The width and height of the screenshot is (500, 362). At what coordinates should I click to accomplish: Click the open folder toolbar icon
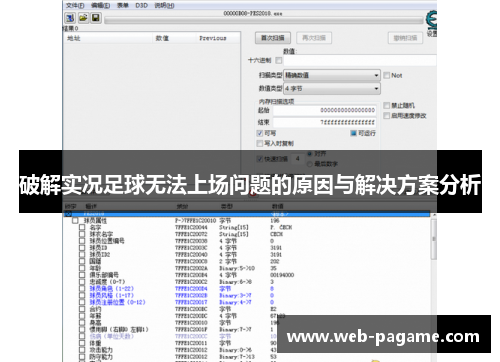tap(83, 18)
